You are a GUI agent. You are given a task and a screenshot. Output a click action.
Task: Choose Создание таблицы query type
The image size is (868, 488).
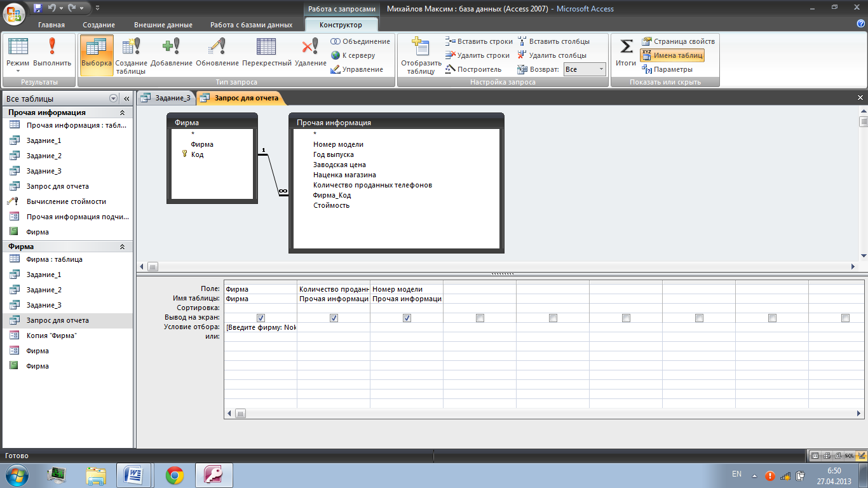132,56
